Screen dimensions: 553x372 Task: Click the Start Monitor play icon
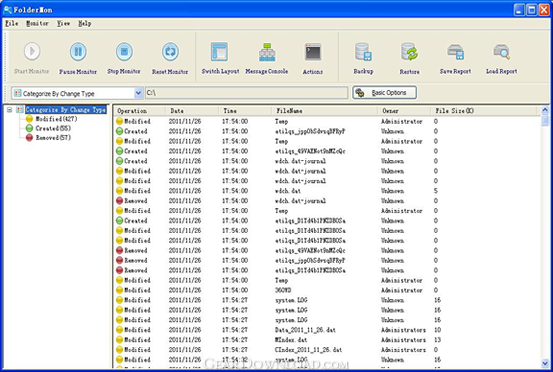(x=32, y=51)
